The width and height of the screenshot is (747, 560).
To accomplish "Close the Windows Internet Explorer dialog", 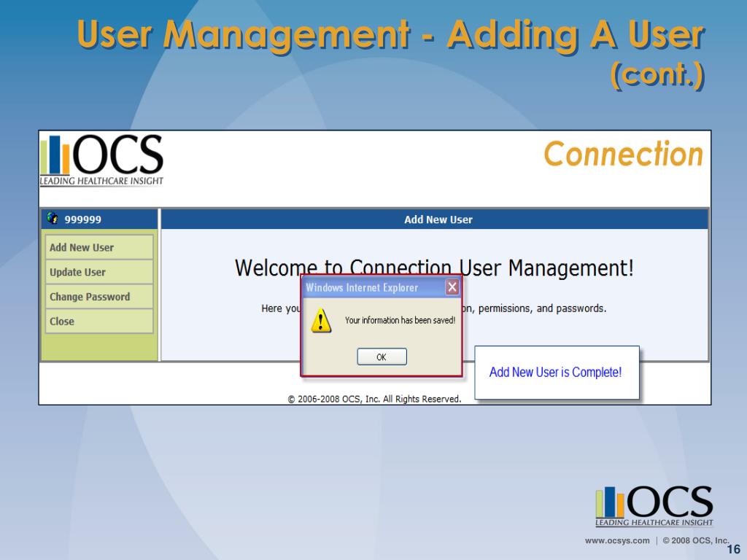I will point(452,287).
